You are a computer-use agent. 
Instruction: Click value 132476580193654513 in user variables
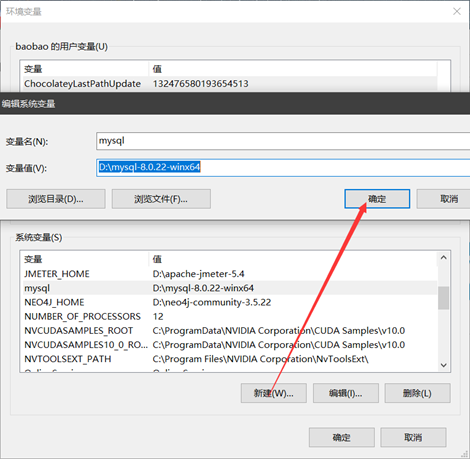(x=200, y=84)
